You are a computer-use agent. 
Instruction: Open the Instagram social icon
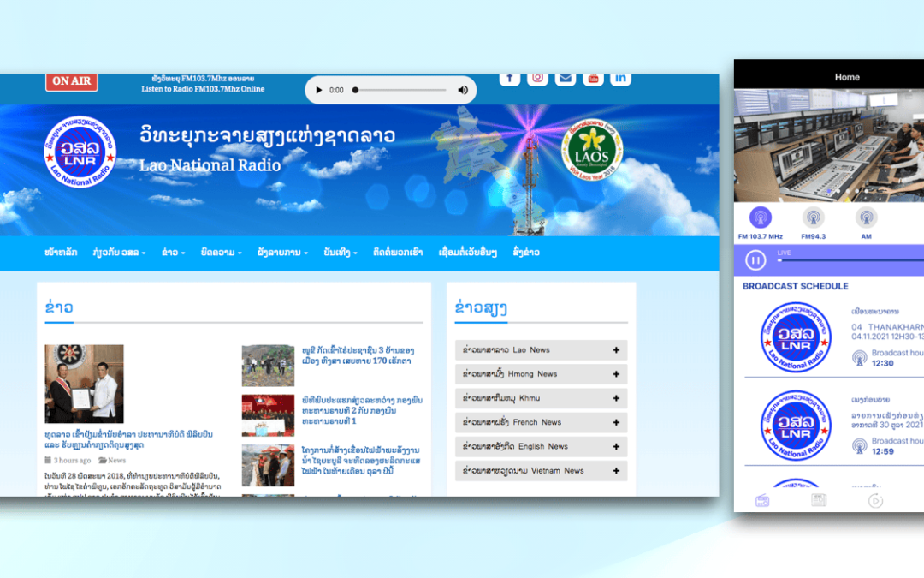click(x=537, y=79)
